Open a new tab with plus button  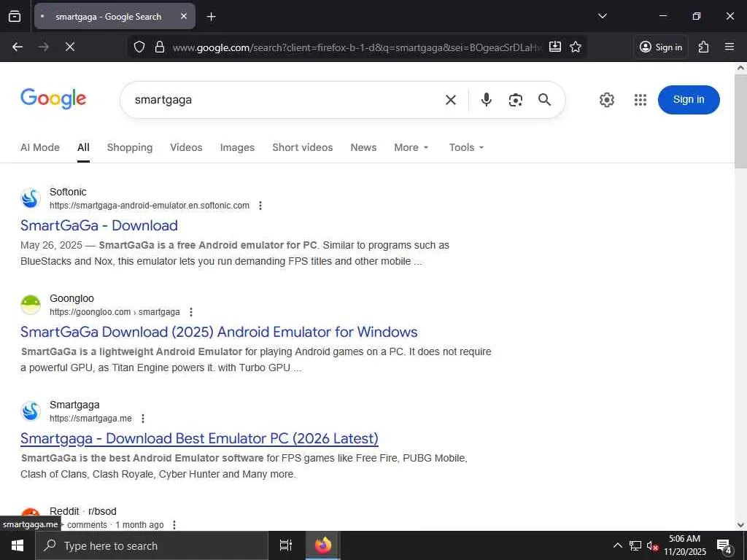211,17
